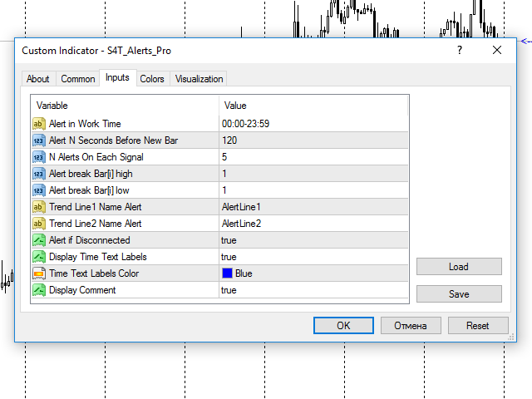
Task: Edit Alert break Bar[i] high value
Action: click(313, 174)
